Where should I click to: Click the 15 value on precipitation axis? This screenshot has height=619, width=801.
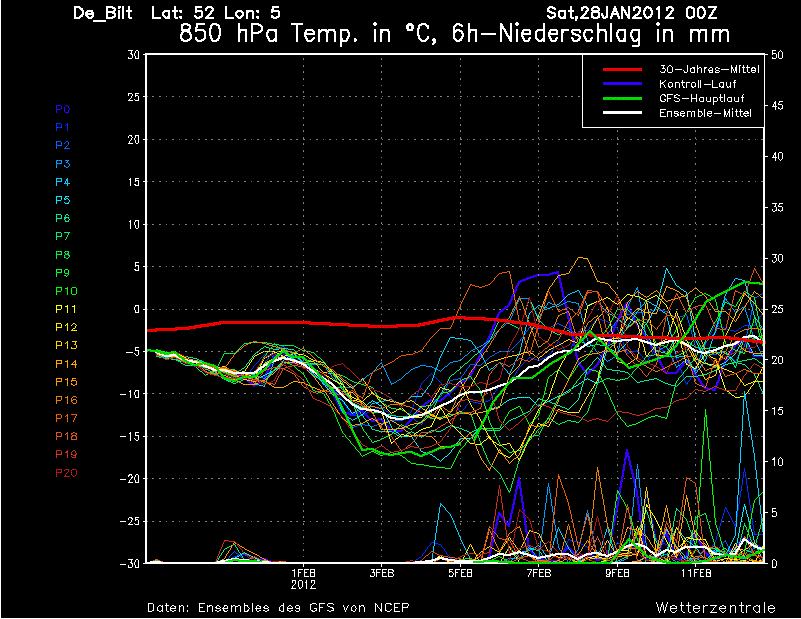point(776,411)
